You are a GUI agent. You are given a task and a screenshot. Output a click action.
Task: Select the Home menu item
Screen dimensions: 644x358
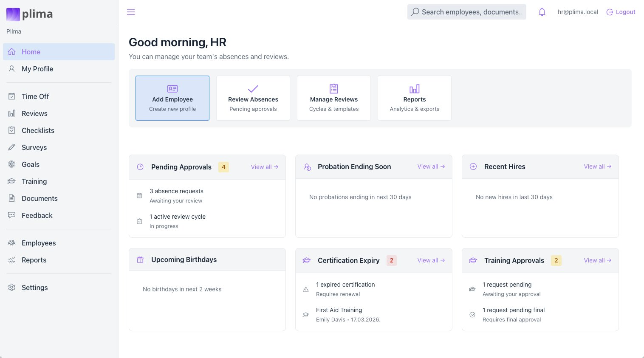click(31, 52)
